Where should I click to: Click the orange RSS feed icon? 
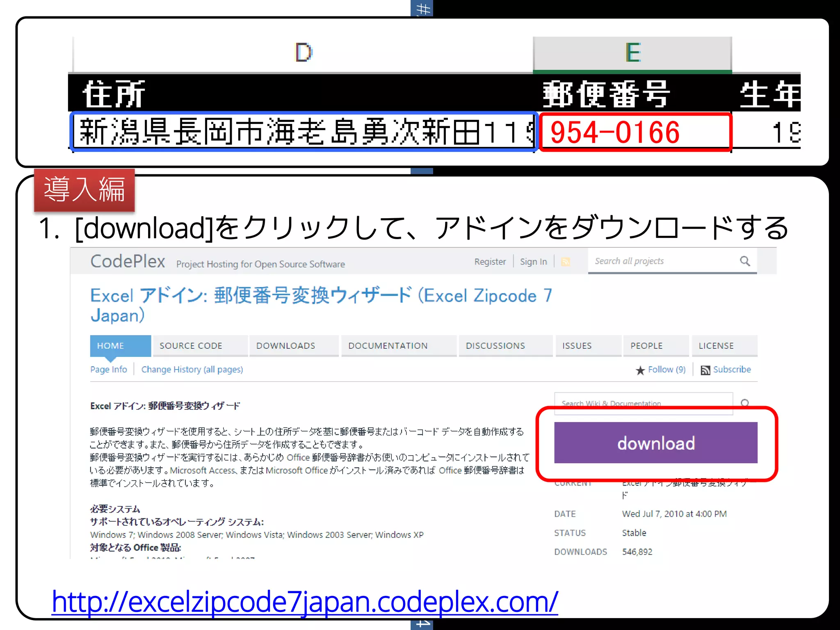(x=566, y=262)
